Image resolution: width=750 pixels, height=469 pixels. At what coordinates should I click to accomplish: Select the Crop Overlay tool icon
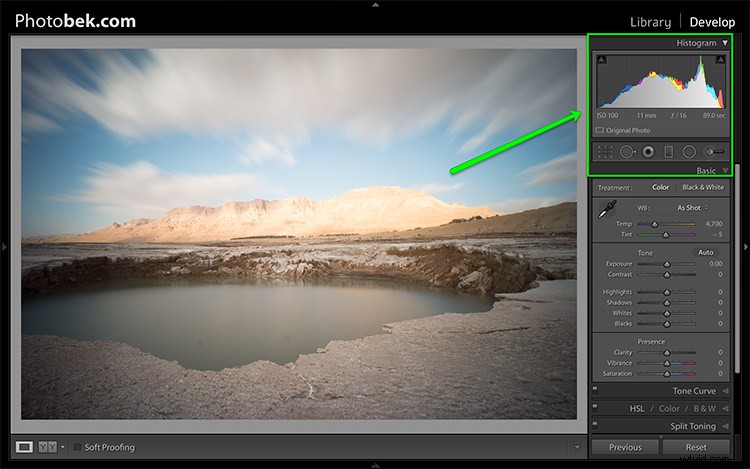(x=605, y=152)
